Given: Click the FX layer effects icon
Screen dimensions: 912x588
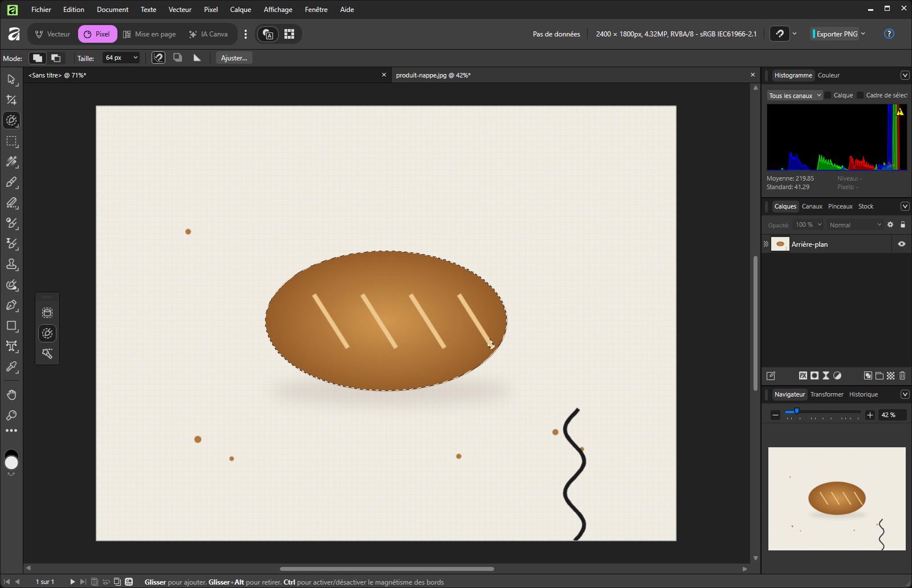Looking at the screenshot, I should pos(803,375).
